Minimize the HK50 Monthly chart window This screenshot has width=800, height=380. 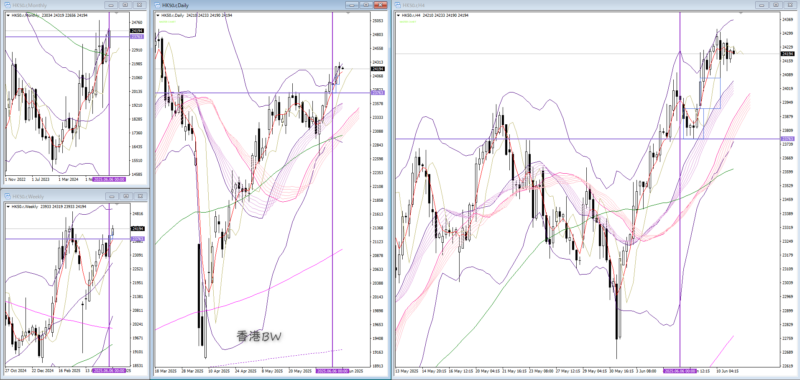coord(112,5)
